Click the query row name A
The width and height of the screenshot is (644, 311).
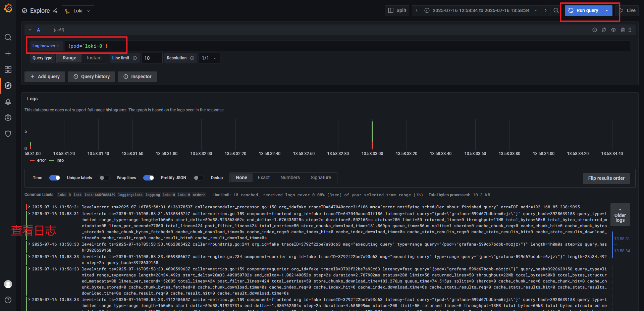38,30
